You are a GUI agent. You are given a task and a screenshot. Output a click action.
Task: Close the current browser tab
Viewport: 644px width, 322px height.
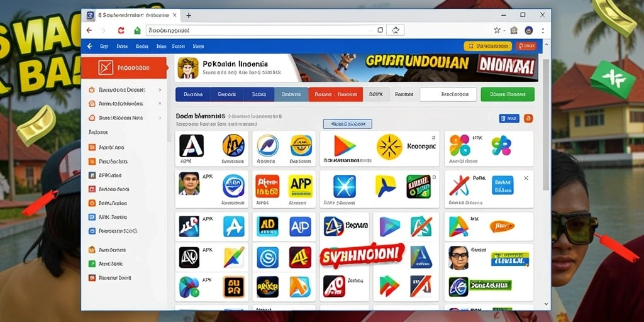(x=175, y=15)
